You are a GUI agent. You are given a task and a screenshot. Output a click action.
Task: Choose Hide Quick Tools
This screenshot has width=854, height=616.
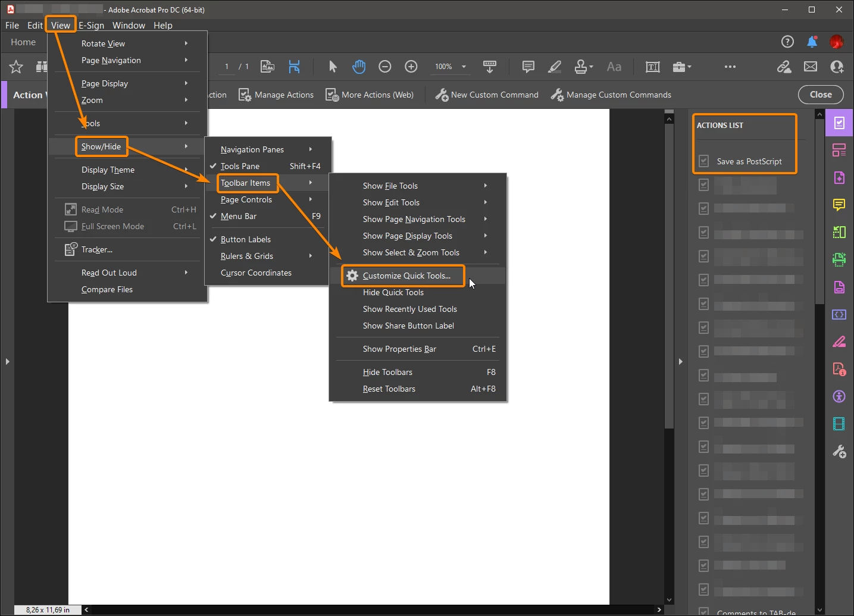(418, 292)
